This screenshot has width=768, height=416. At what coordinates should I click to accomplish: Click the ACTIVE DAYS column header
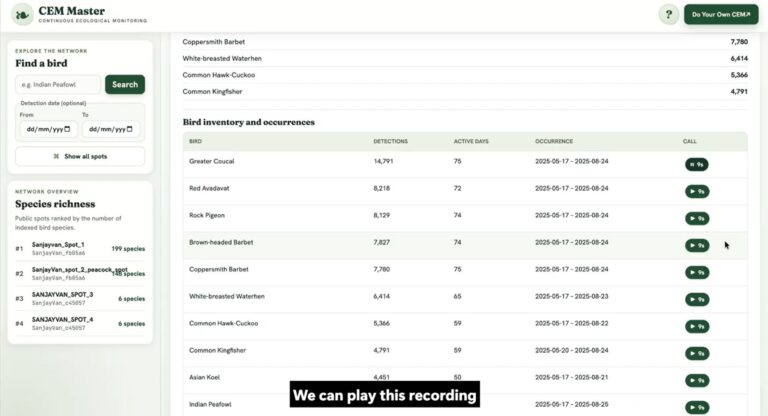click(471, 141)
